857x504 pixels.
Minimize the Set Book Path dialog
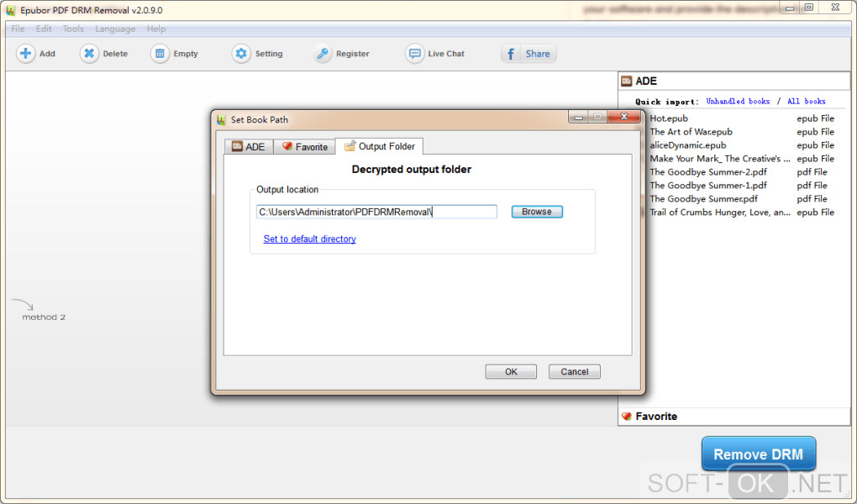578,117
